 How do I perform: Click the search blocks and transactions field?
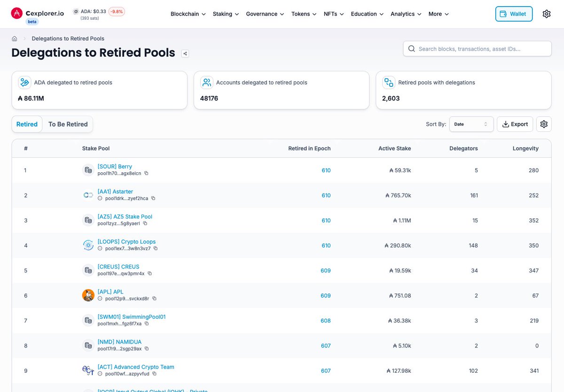[477, 49]
